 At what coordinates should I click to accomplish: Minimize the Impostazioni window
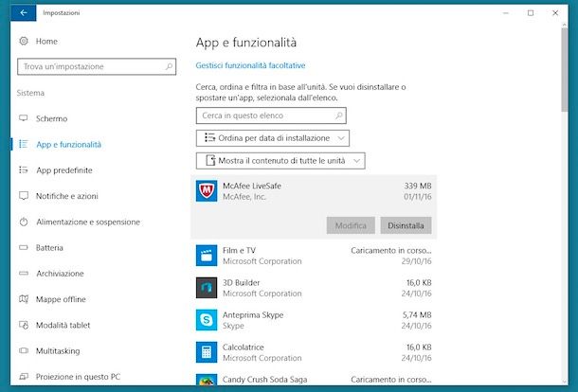(x=506, y=13)
